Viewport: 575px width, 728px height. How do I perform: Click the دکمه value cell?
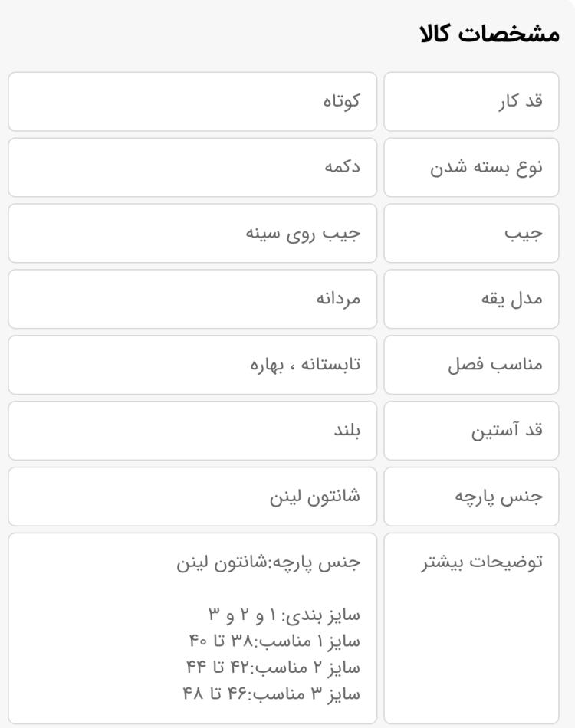(192, 168)
